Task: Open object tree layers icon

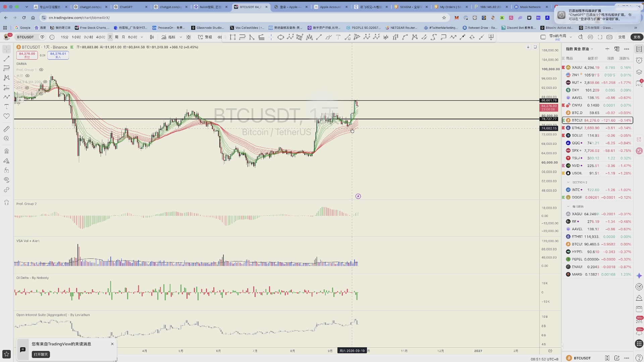Action: coord(639,72)
